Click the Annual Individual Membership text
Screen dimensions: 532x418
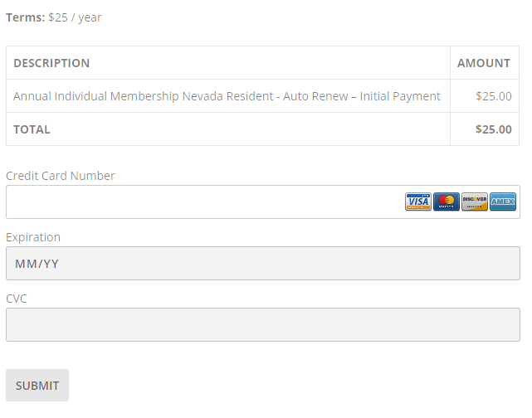pos(96,96)
